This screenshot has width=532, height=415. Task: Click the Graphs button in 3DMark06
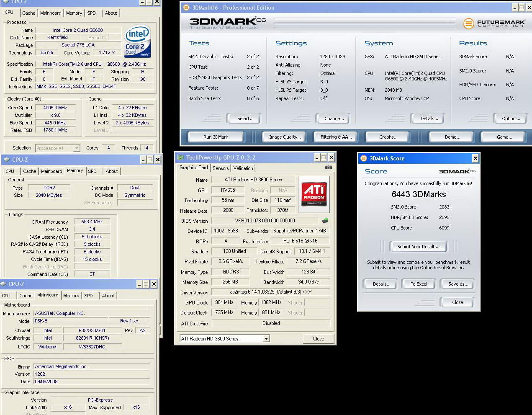(388, 137)
